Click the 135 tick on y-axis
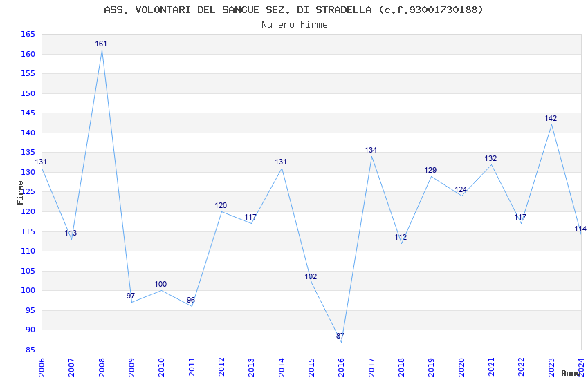Viewport: 588px width, 380px height. coord(28,152)
